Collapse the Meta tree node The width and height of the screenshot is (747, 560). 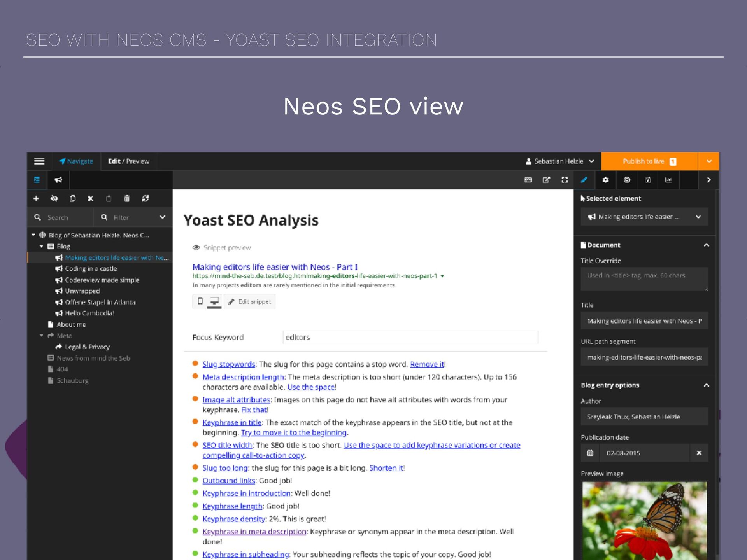(x=42, y=335)
